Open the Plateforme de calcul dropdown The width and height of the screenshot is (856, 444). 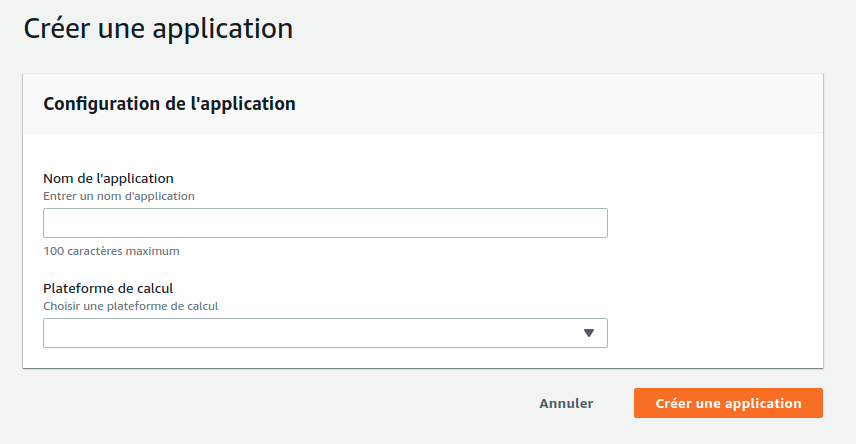325,333
